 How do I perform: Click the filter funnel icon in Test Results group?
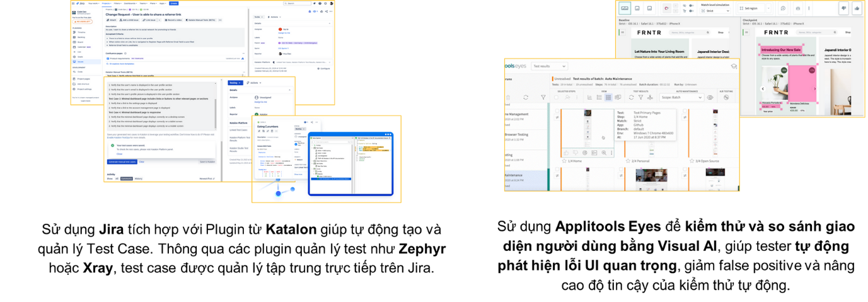click(640, 98)
